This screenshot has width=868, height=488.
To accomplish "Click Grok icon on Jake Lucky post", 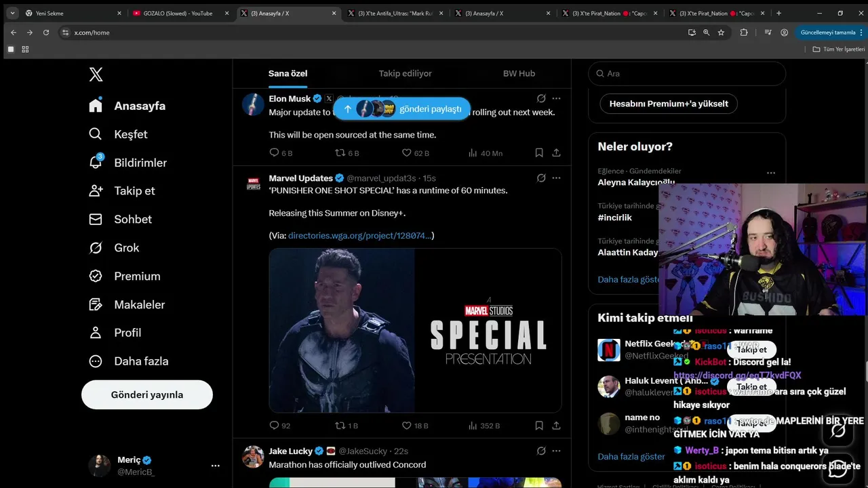I will click(x=541, y=451).
